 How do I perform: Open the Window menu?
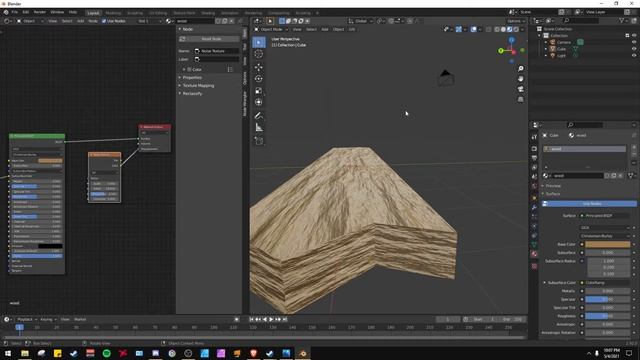(57, 12)
